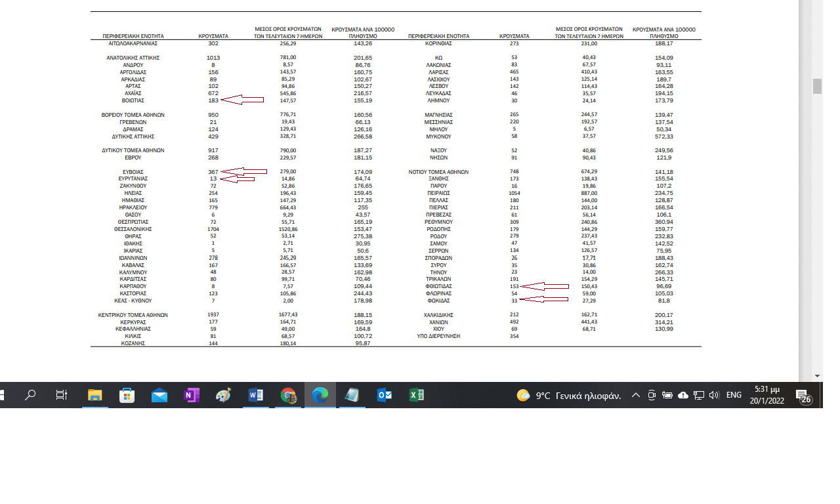Click the taskbar Search magnifier

pos(30,395)
